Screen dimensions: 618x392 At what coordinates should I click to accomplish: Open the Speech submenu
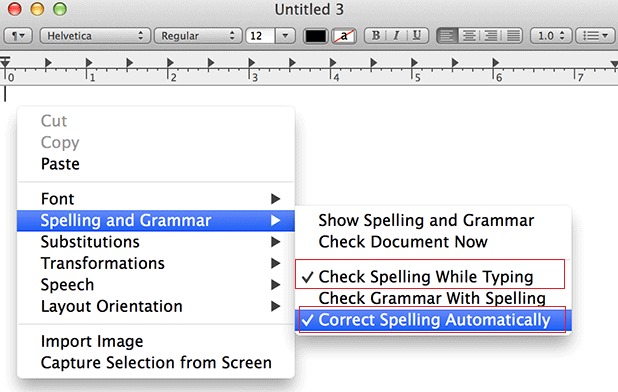pos(156,285)
